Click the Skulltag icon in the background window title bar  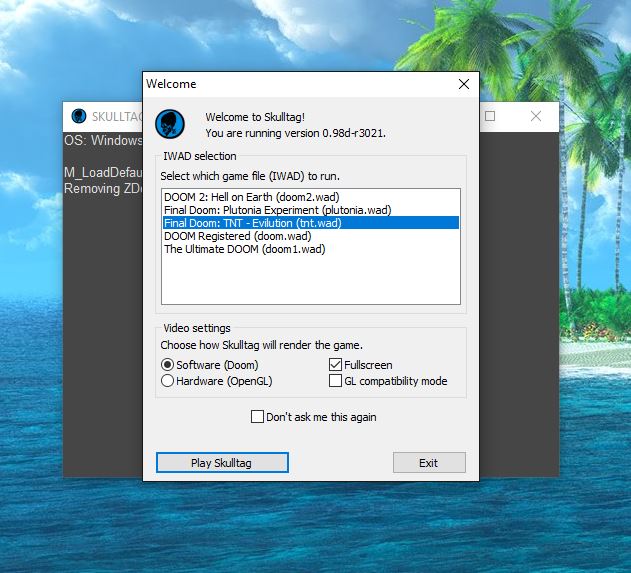79,116
